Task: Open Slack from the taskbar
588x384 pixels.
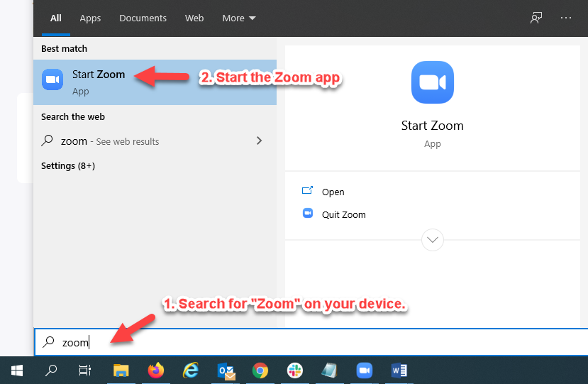Action: point(295,371)
